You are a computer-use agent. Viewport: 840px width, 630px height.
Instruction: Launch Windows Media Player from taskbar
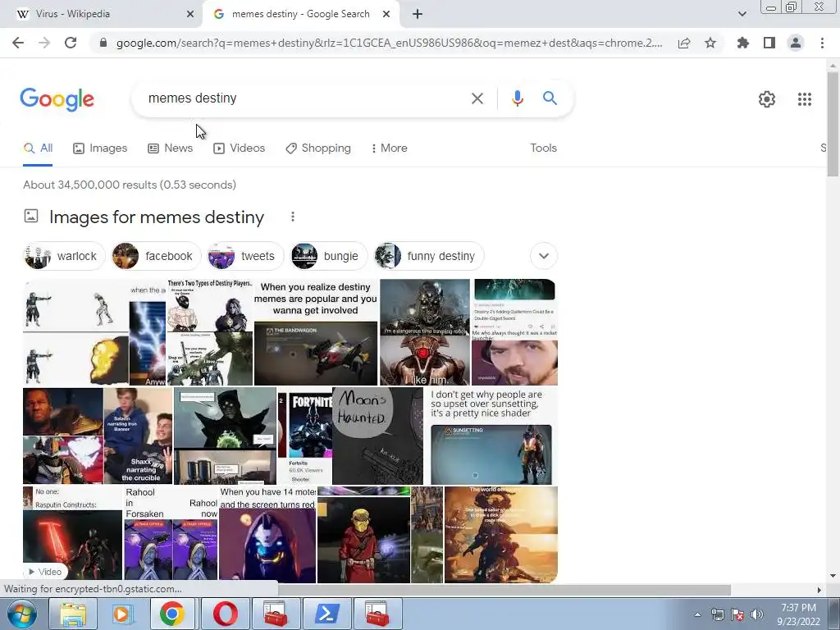pyautogui.click(x=122, y=614)
